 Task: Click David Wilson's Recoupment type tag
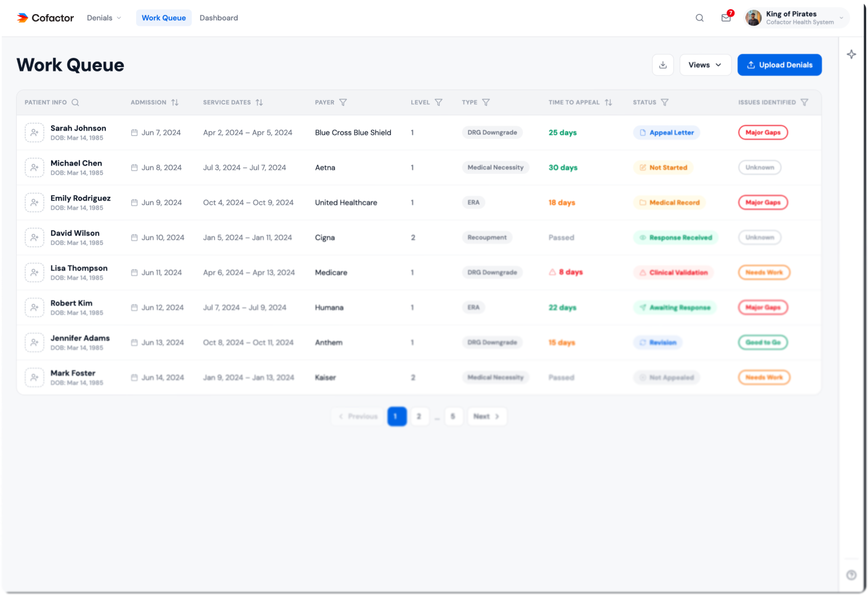click(487, 238)
